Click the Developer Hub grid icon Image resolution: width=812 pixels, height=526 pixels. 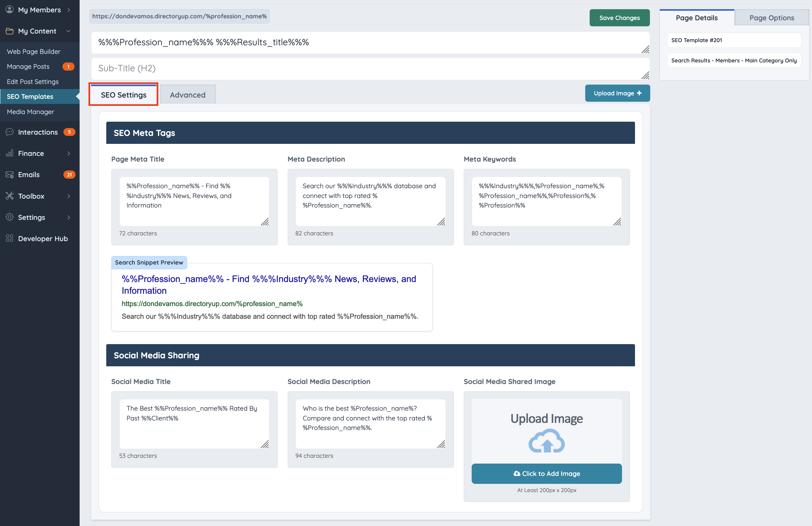click(10, 238)
